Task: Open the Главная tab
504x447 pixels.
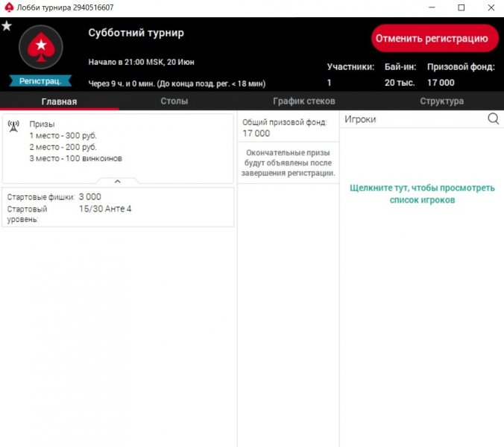Action: (x=59, y=101)
